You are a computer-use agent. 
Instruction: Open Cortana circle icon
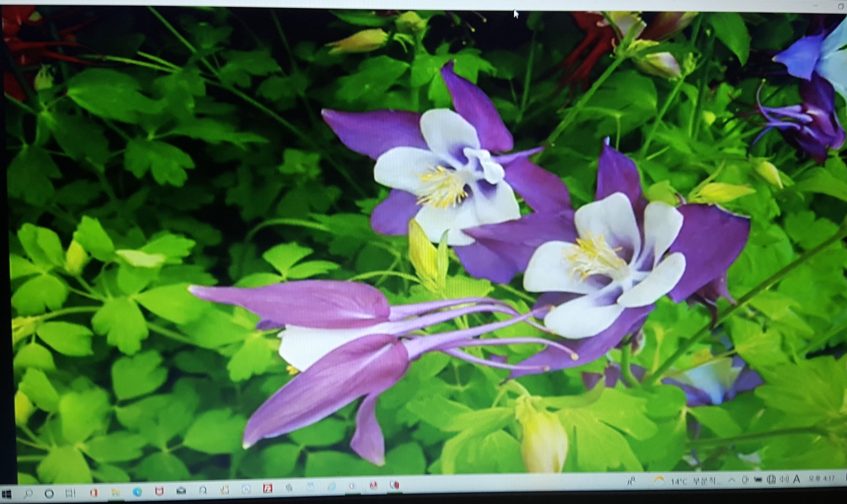[49, 493]
